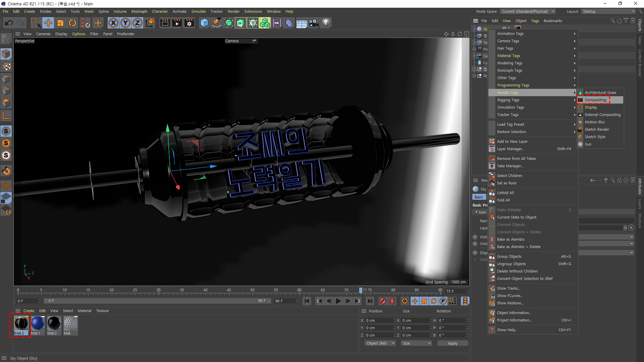
Task: Select the Move tool in top toolbar
Action: pos(48,23)
